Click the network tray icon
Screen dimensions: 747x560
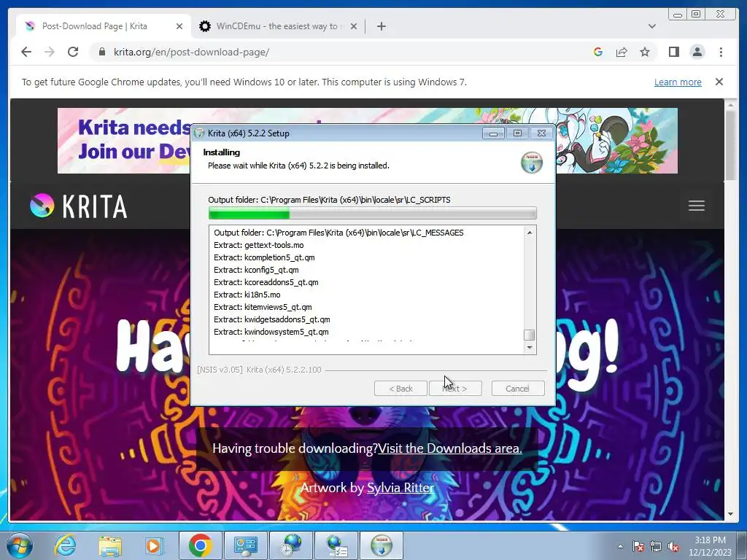coord(656,546)
